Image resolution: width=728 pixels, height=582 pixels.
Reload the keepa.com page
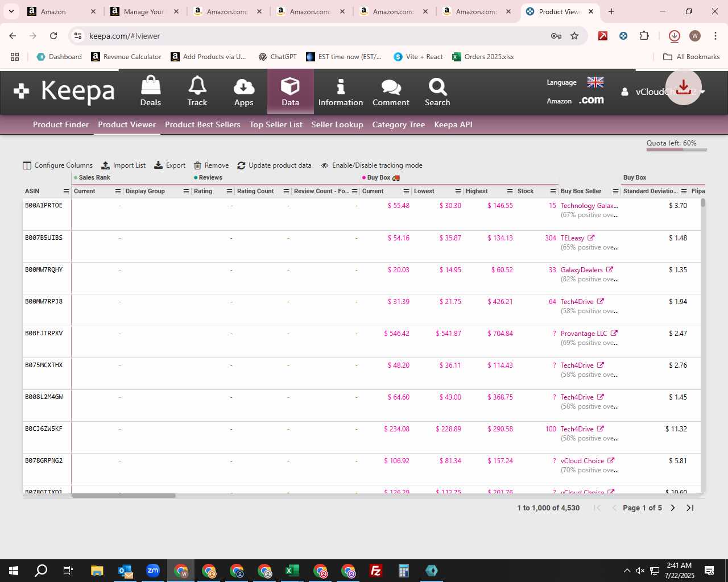tap(53, 36)
